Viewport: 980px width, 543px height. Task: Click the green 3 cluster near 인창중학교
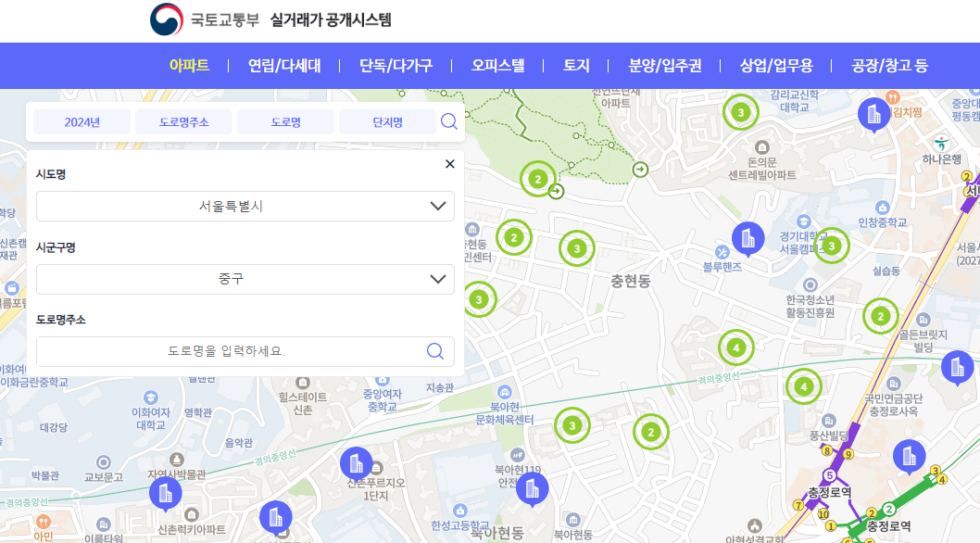click(x=832, y=246)
